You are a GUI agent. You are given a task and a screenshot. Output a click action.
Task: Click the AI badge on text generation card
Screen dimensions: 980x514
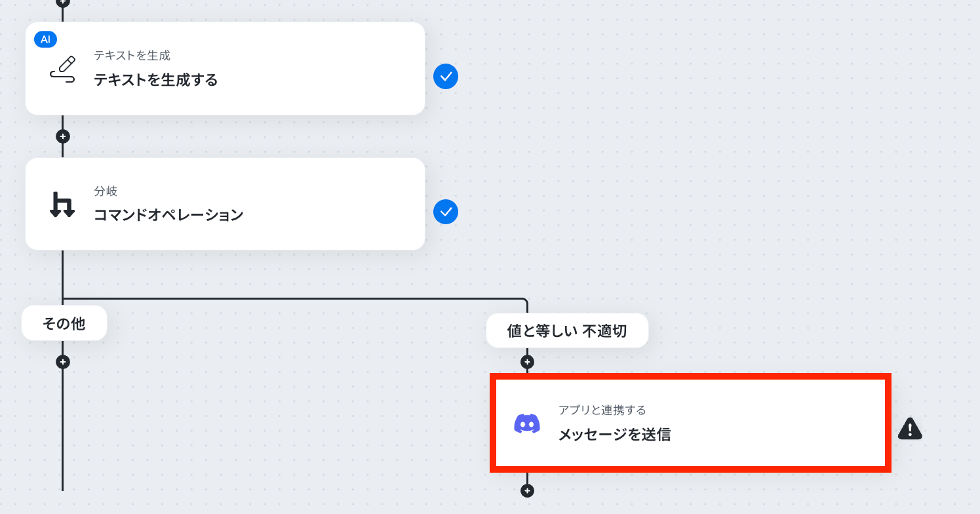[x=45, y=39]
